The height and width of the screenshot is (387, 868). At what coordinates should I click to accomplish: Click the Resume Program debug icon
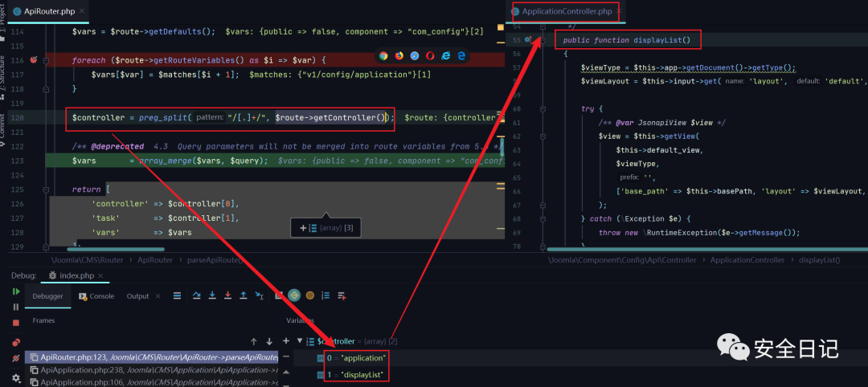click(x=16, y=291)
